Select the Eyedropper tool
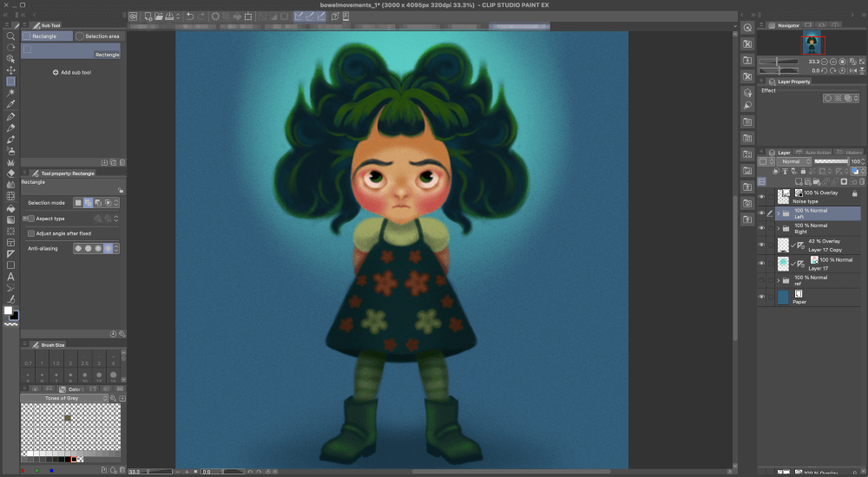This screenshot has width=868, height=477. tap(10, 104)
